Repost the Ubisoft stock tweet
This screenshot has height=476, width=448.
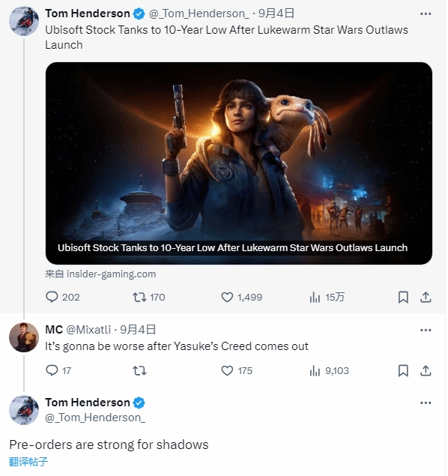tap(148, 297)
